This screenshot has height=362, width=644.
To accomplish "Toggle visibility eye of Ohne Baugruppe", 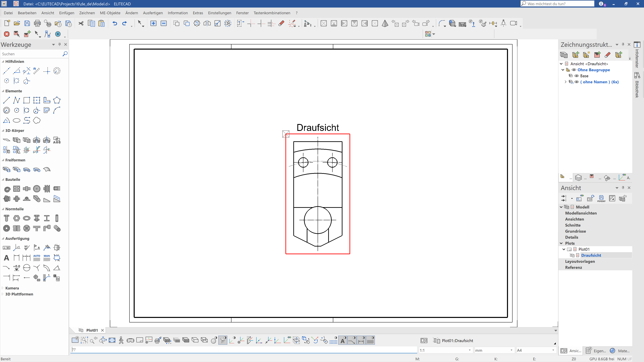I will pyautogui.click(x=574, y=70).
